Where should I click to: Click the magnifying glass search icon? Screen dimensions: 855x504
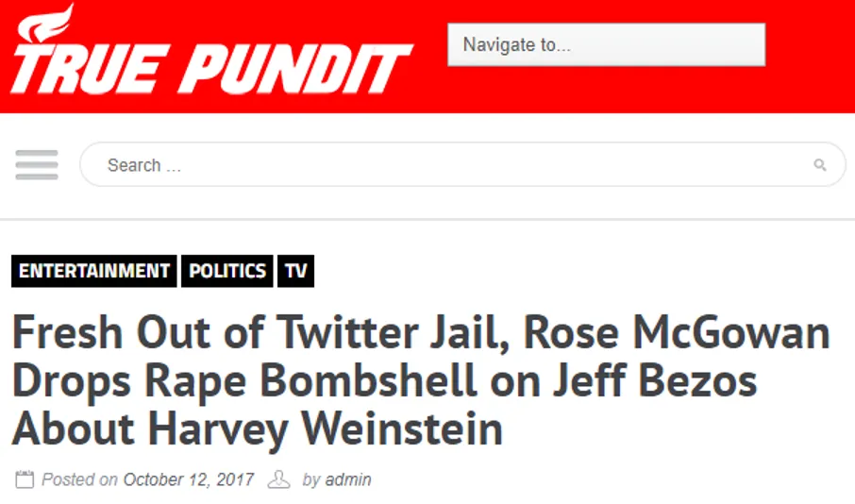tap(819, 165)
